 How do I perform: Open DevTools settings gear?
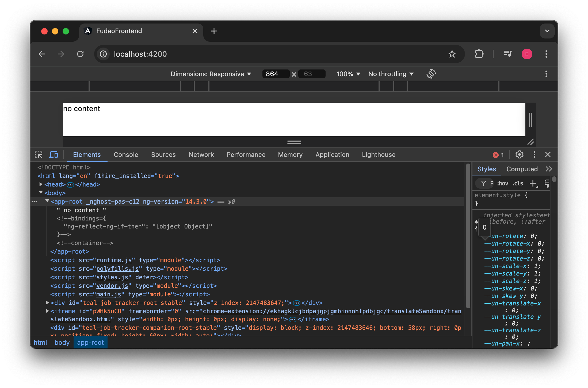point(519,154)
